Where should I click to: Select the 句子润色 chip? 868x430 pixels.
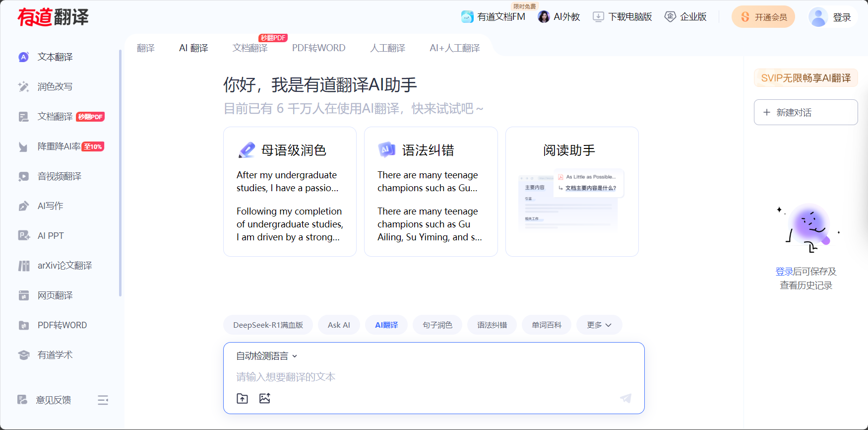437,325
